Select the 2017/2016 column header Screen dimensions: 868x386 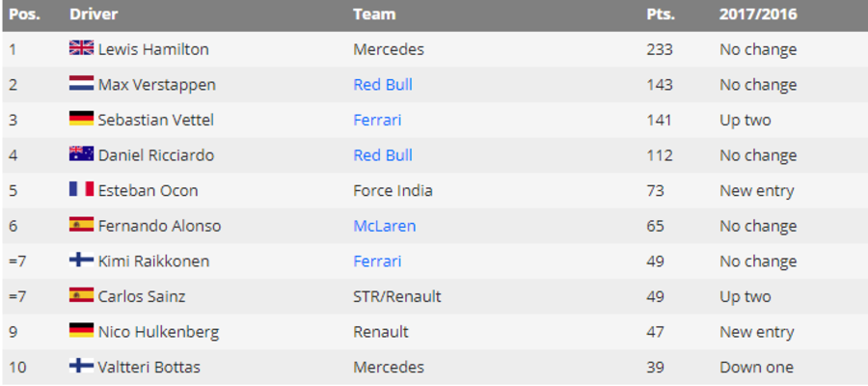pyautogui.click(x=758, y=14)
